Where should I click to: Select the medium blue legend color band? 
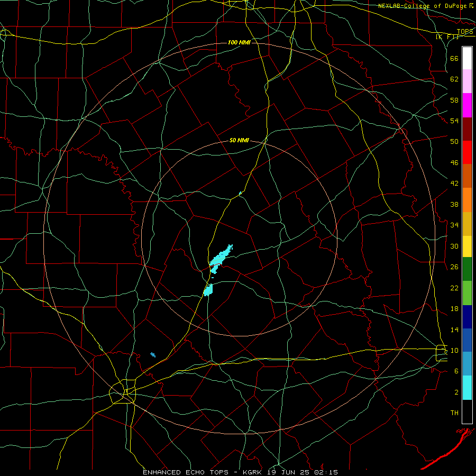pos(467,340)
